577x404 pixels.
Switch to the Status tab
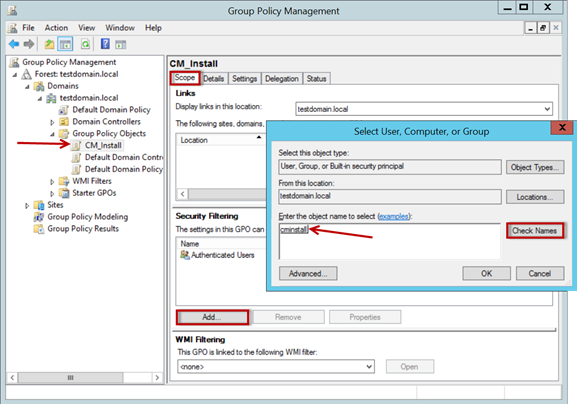[x=316, y=79]
